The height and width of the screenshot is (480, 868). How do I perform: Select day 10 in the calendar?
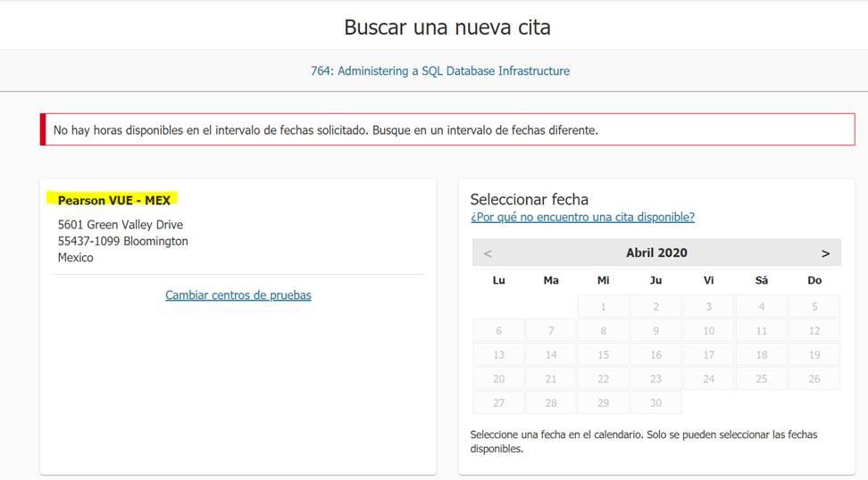click(x=708, y=331)
